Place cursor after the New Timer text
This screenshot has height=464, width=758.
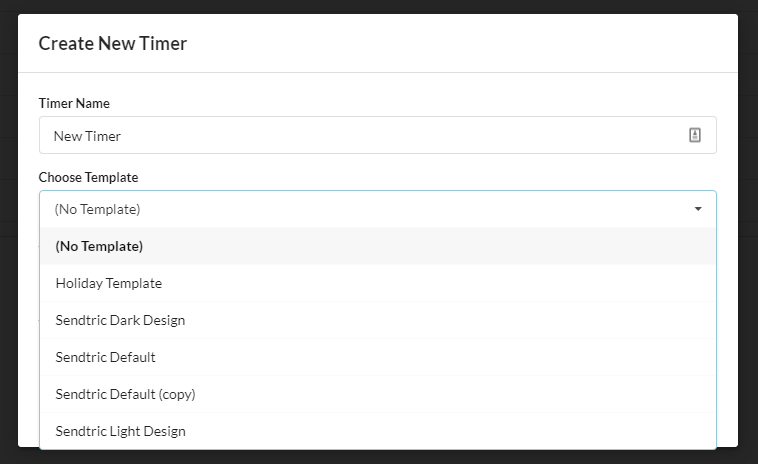pos(123,136)
